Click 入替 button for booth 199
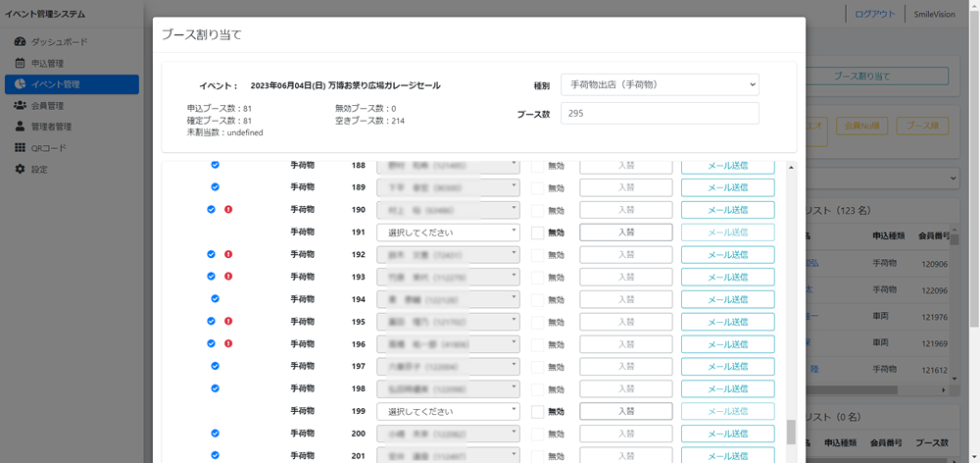This screenshot has height=463, width=980. coord(626,411)
